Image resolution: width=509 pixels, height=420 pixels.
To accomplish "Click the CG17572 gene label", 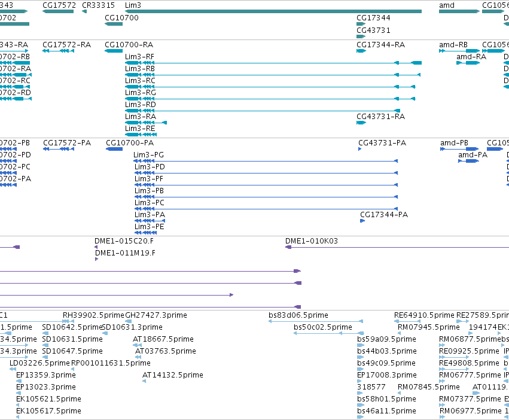I will point(59,5).
